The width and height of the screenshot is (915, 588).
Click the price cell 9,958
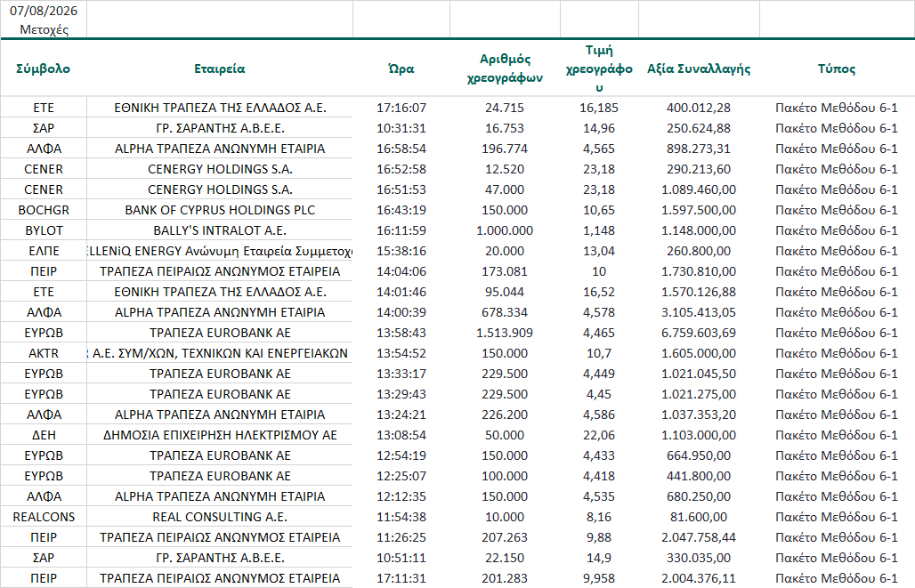pyautogui.click(x=599, y=578)
